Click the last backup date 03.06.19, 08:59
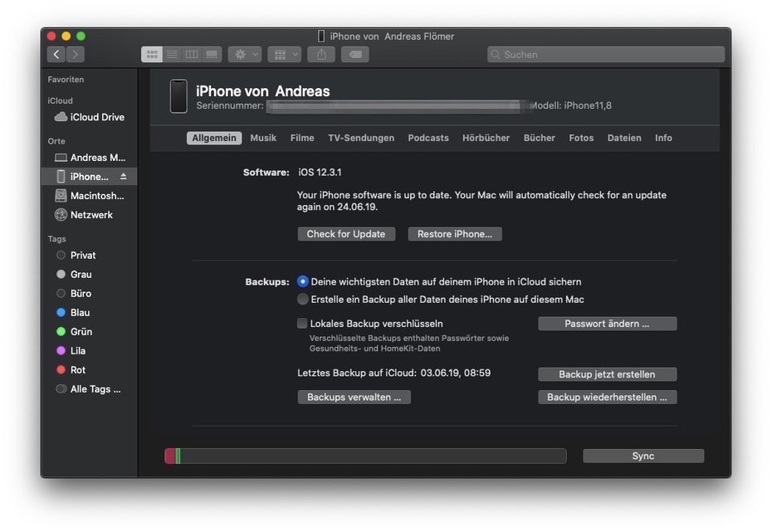Viewport: 772px width, 532px height. 456,373
